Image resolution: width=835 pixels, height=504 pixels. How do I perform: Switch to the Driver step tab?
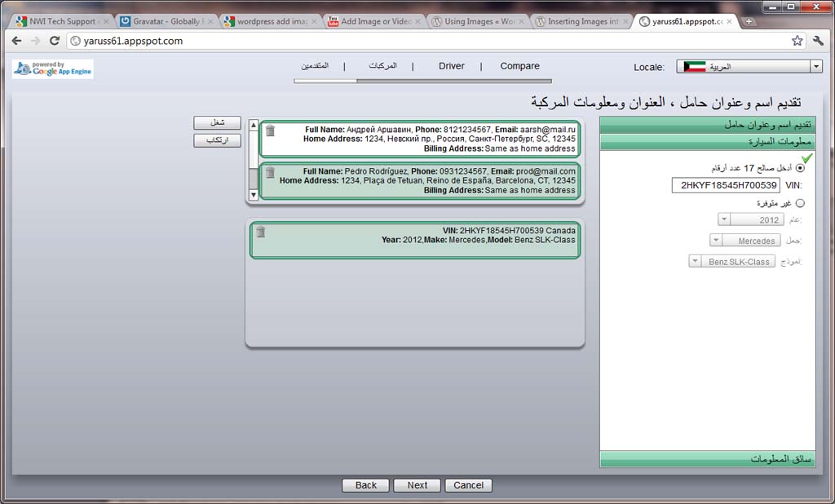tap(451, 66)
